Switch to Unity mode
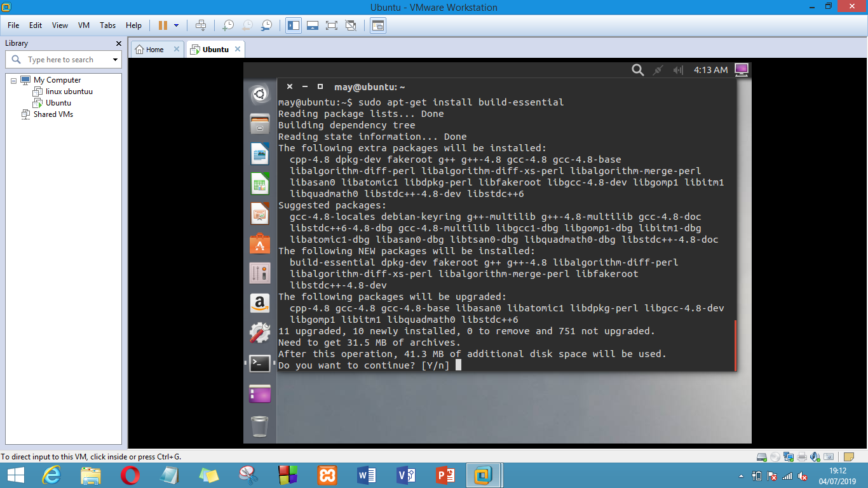Viewport: 868px width, 488px height. pyautogui.click(x=350, y=25)
